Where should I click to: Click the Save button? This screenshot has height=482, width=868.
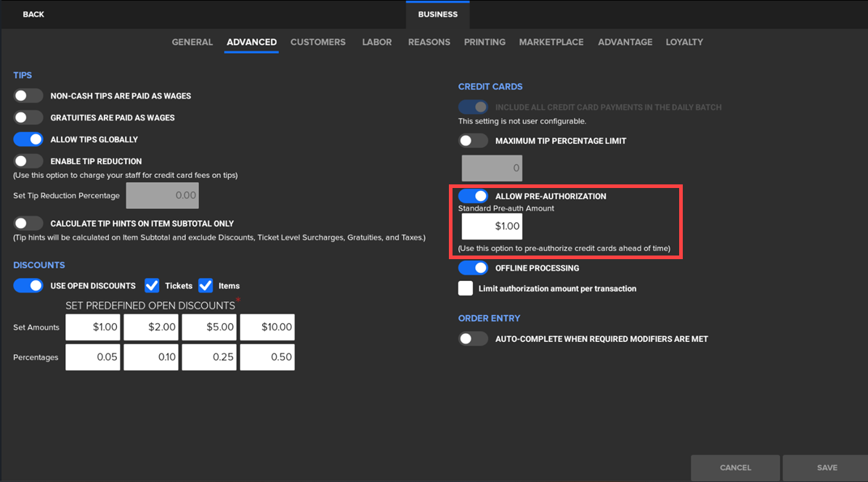(x=827, y=468)
